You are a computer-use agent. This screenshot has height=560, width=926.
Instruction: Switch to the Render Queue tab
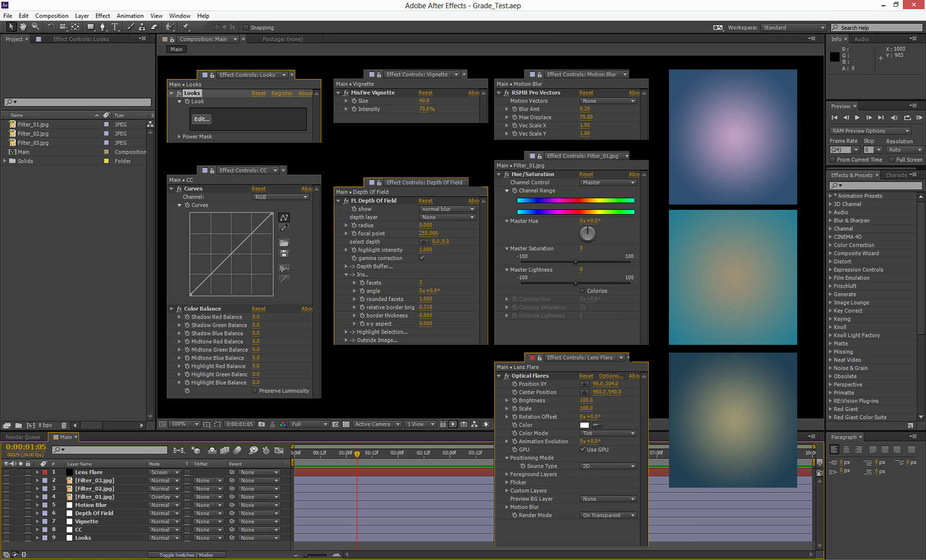click(x=23, y=437)
